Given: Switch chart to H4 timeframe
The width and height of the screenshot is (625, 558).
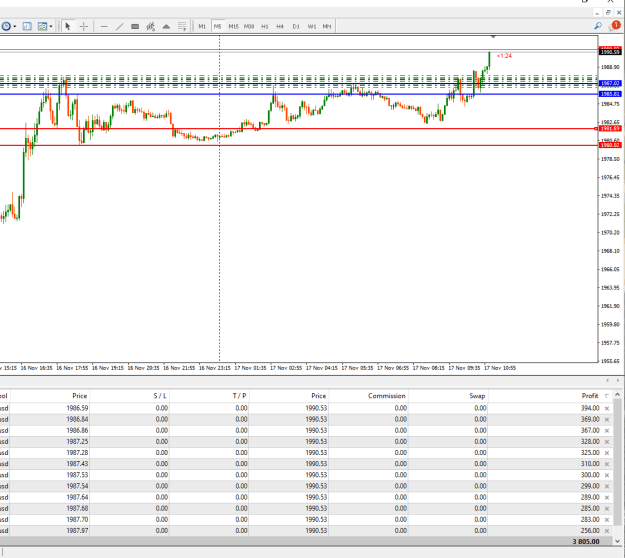Looking at the screenshot, I should coord(280,27).
